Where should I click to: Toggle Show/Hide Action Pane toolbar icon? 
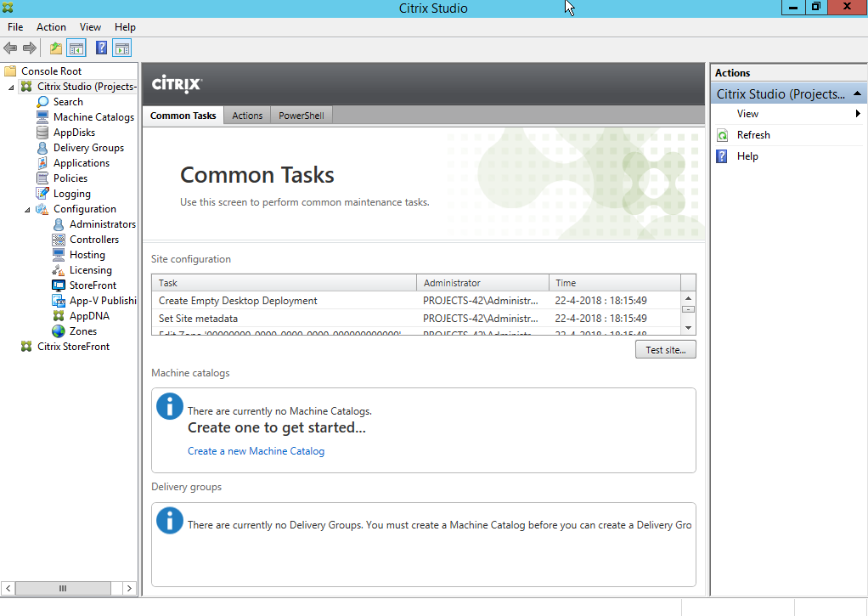[x=122, y=48]
